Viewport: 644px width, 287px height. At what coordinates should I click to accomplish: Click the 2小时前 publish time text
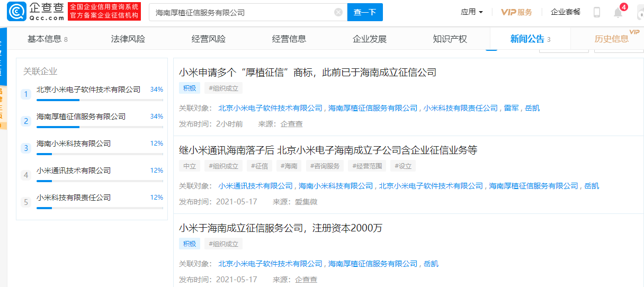tap(229, 124)
